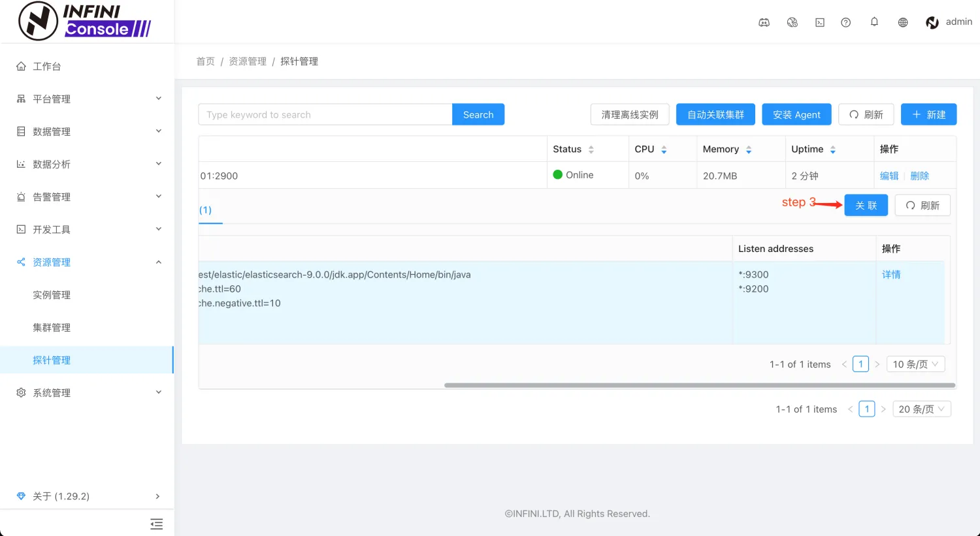This screenshot has width=980, height=536.
Task: Sort table by Uptime column arrows
Action: [833, 150]
